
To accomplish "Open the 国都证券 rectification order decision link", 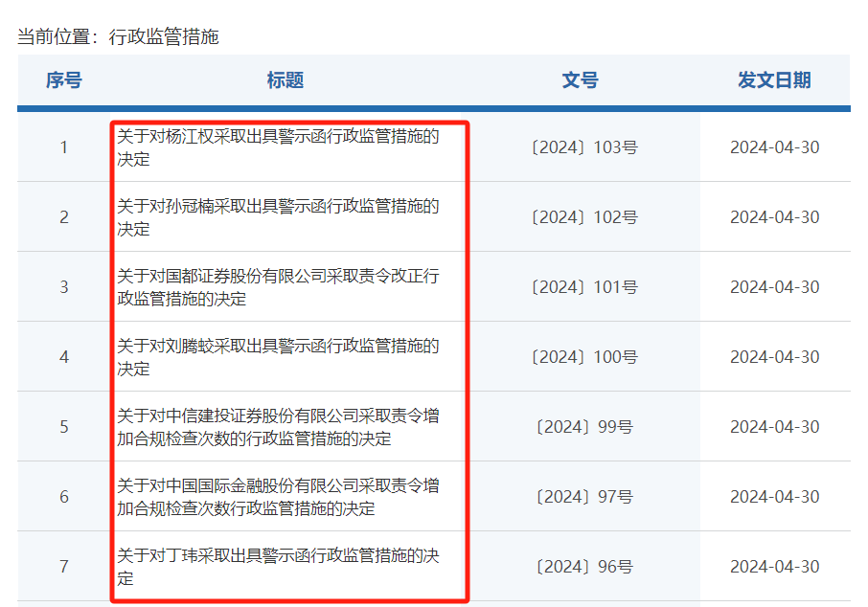I will coord(278,286).
